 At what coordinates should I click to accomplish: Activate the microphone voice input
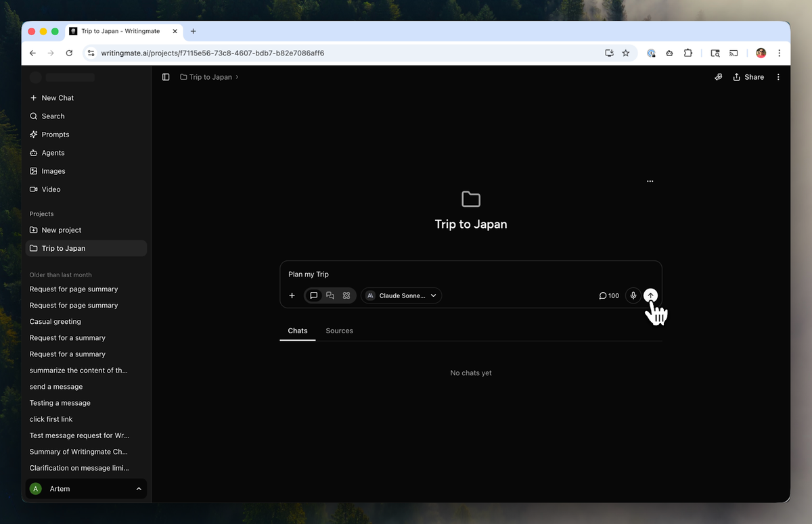[x=633, y=295]
